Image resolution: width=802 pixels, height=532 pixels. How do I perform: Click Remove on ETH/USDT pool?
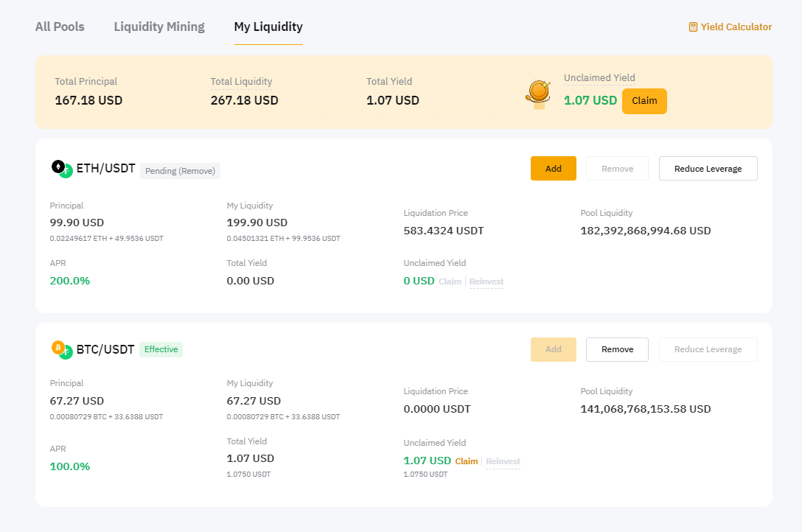click(x=617, y=169)
